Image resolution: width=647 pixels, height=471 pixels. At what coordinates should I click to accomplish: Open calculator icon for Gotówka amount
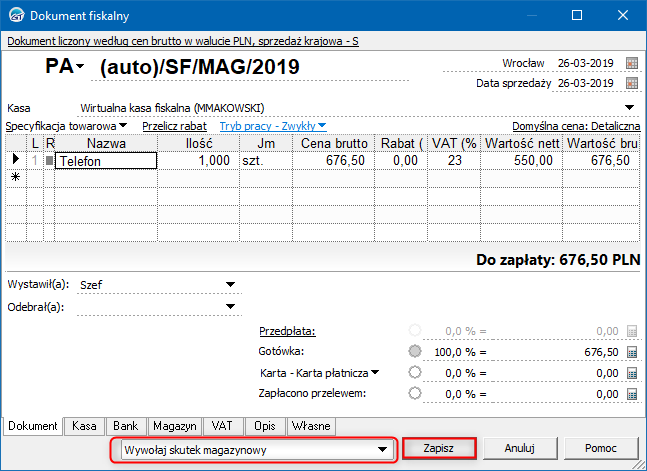coord(632,352)
